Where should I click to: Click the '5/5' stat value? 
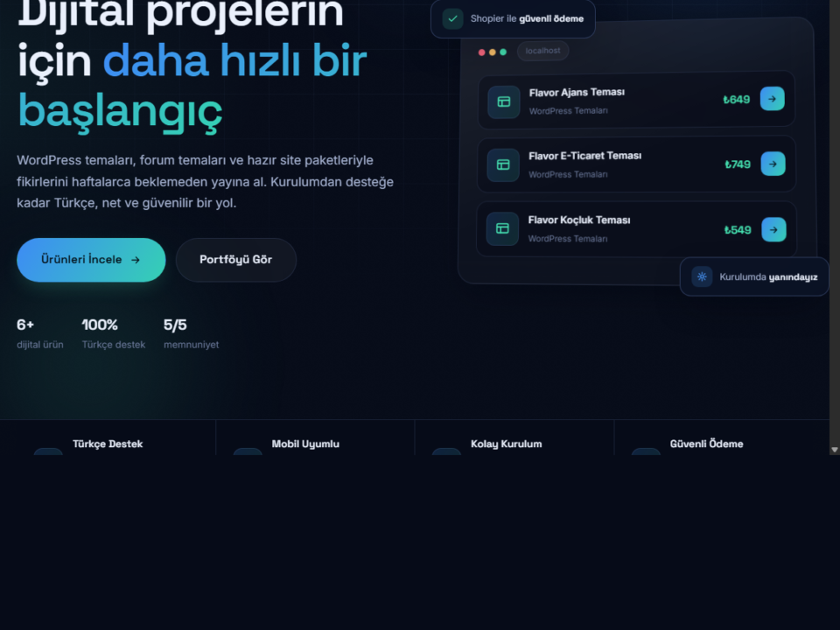click(175, 325)
